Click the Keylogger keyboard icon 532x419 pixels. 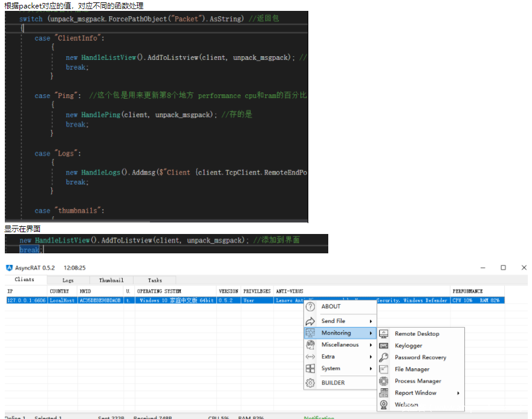pos(383,346)
